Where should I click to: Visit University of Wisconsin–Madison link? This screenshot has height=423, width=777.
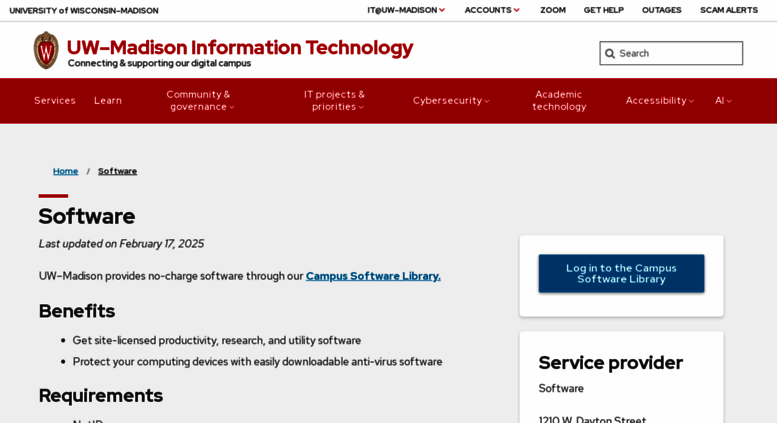pyautogui.click(x=84, y=10)
